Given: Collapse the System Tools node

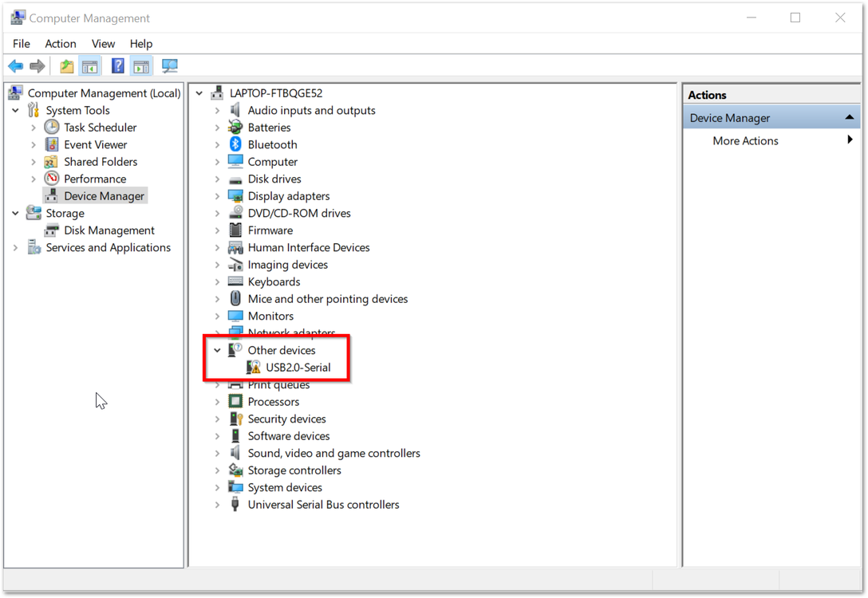Looking at the screenshot, I should click(15, 110).
